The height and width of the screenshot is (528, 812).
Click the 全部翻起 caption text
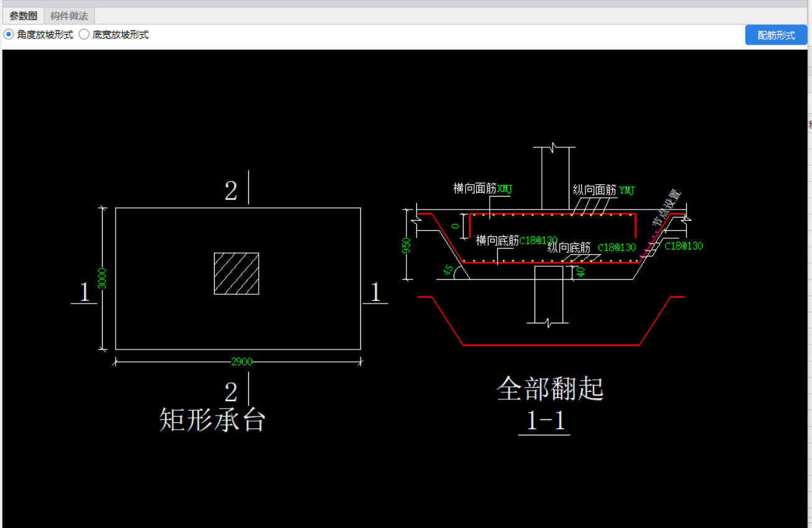[x=550, y=389]
